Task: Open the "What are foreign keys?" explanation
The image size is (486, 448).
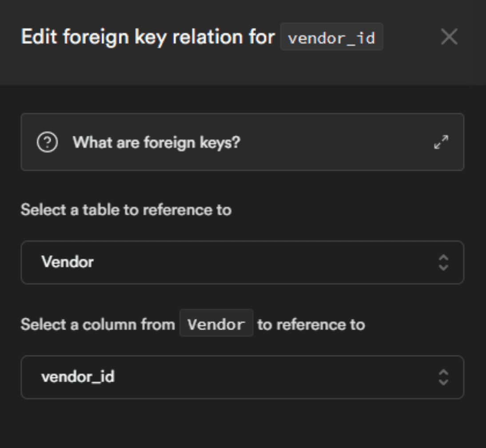Action: pyautogui.click(x=156, y=143)
